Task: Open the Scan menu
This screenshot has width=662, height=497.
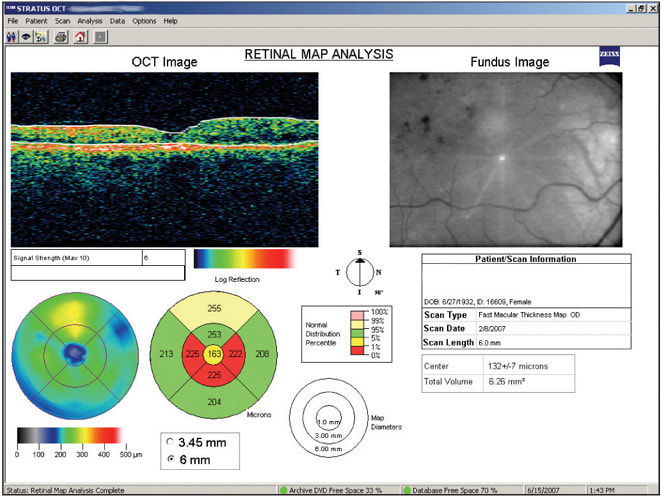Action: [x=62, y=21]
